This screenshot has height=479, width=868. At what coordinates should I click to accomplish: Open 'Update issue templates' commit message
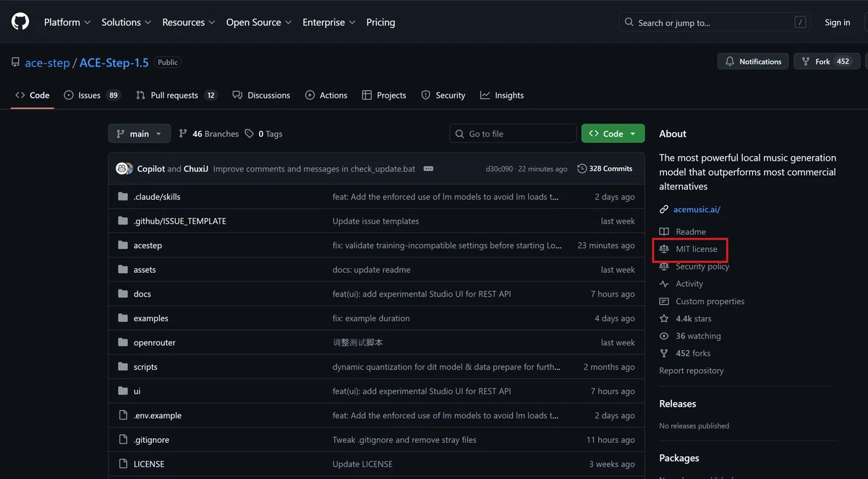pos(375,221)
